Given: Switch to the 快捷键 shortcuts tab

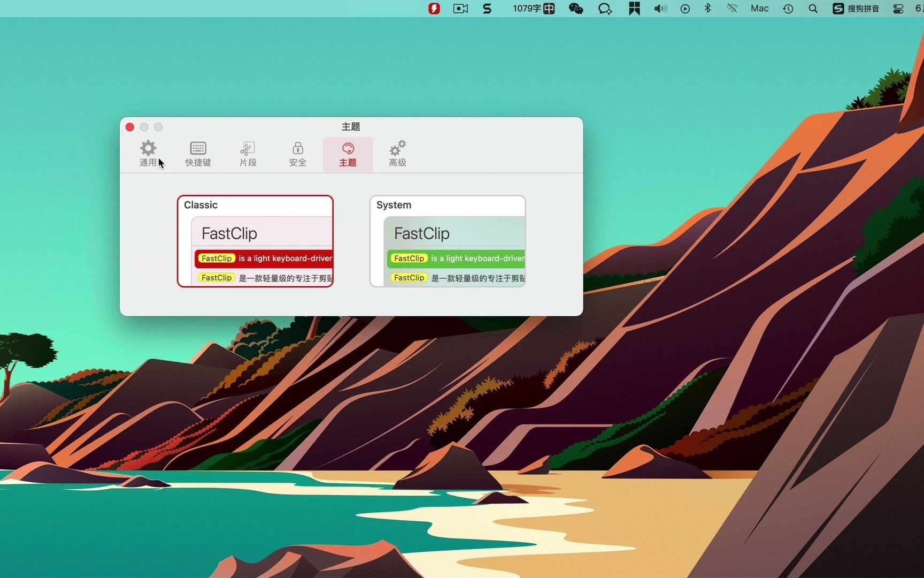Looking at the screenshot, I should click(x=198, y=154).
